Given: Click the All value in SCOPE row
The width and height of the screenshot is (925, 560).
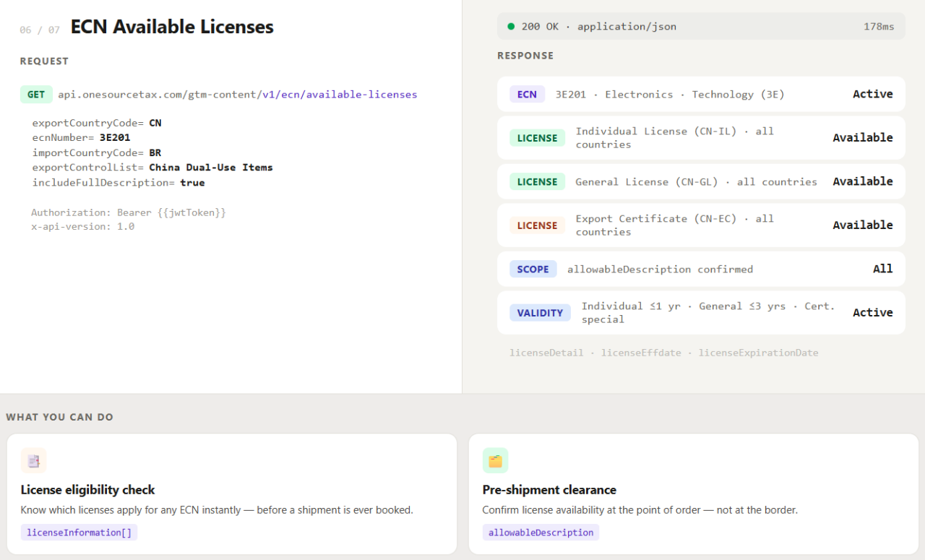Looking at the screenshot, I should [x=883, y=269].
